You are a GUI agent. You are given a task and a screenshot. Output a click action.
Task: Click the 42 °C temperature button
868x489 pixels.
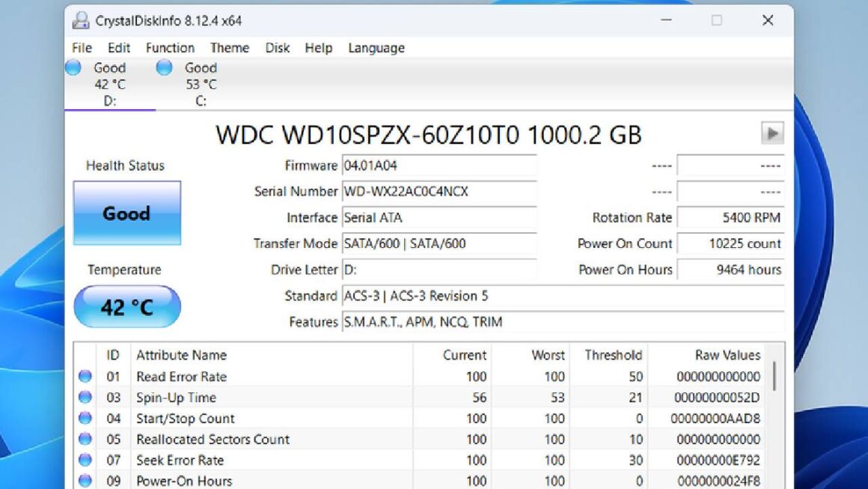click(x=126, y=307)
